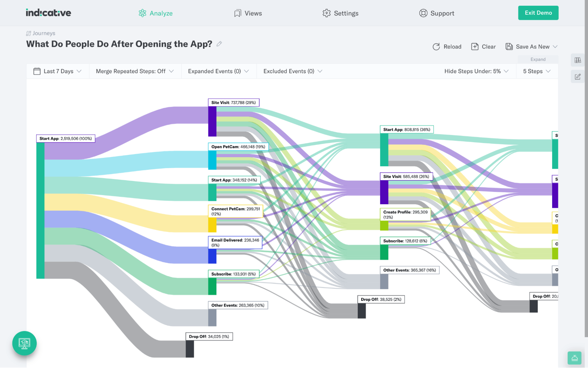This screenshot has width=588, height=368.
Task: Toggle the Merge Repeated Steps setting
Action: point(135,71)
